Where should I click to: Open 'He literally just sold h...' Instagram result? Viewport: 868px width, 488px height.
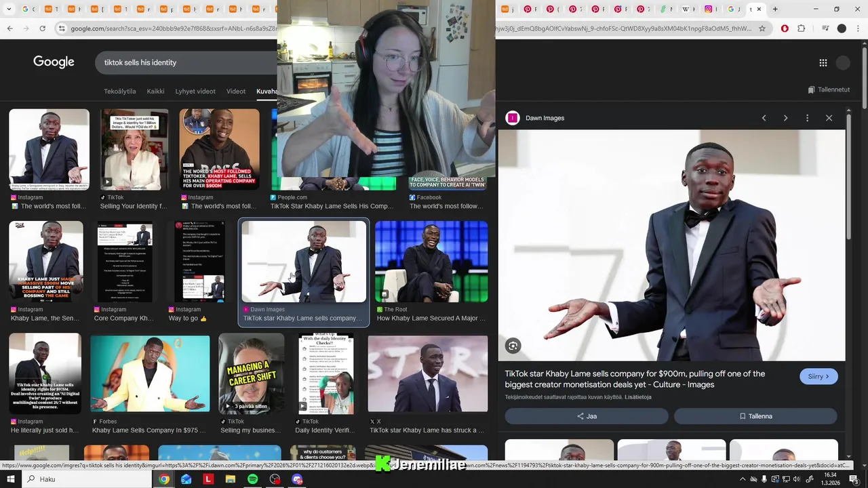[45, 384]
